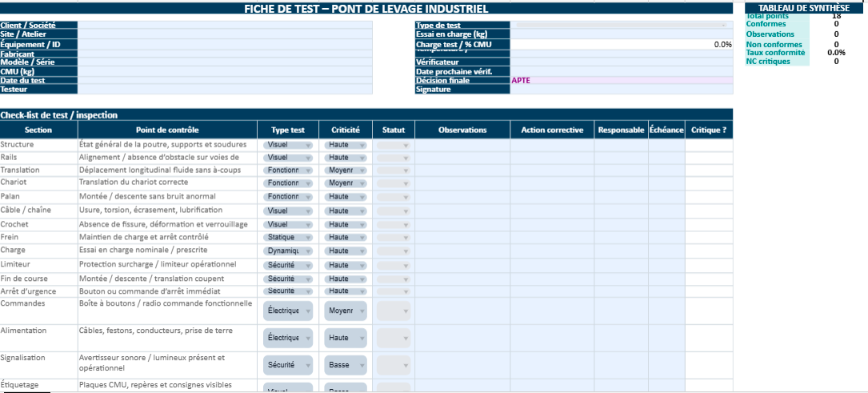The height and width of the screenshot is (393, 868).
Task: Select the Décision finale cell showing APTE
Action: tap(622, 80)
